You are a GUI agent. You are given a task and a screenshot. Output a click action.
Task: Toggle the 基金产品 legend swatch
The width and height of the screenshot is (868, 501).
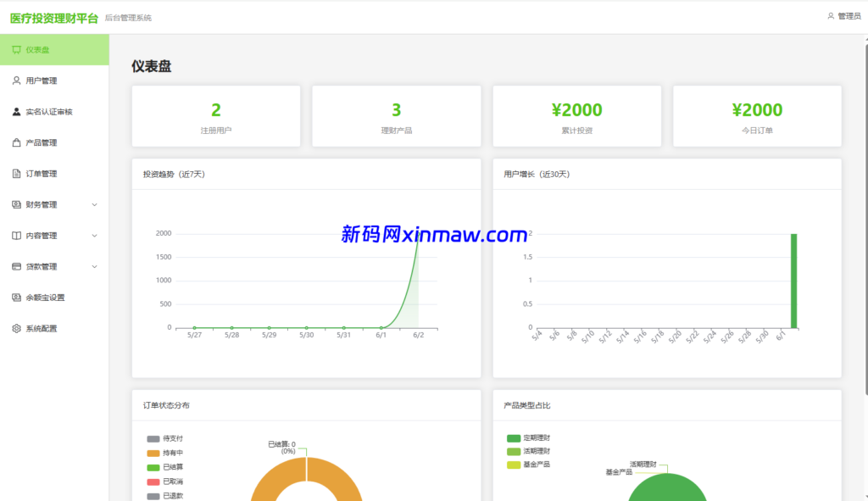point(514,465)
